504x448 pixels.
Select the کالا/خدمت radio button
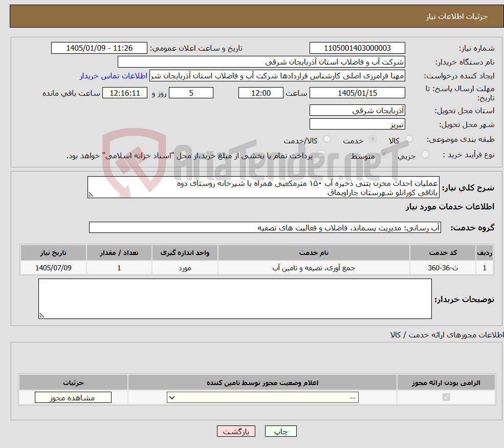[x=327, y=139]
